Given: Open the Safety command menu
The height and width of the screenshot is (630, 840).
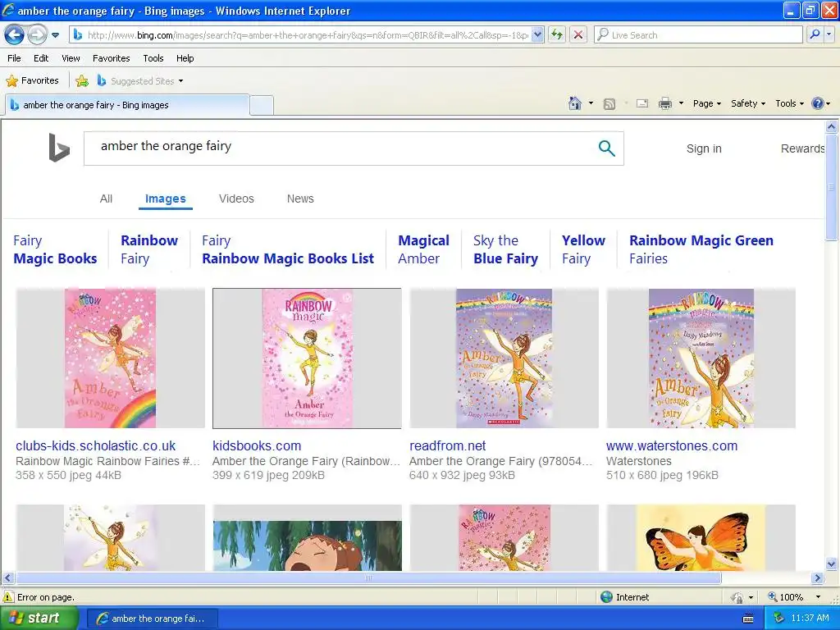Looking at the screenshot, I should click(748, 103).
